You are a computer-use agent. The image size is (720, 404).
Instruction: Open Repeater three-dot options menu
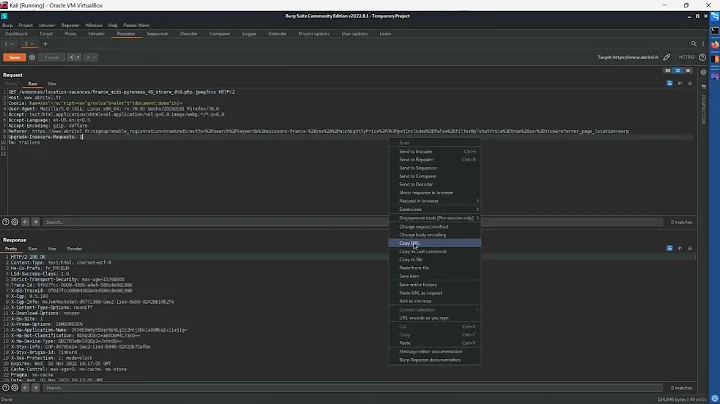pos(703,44)
